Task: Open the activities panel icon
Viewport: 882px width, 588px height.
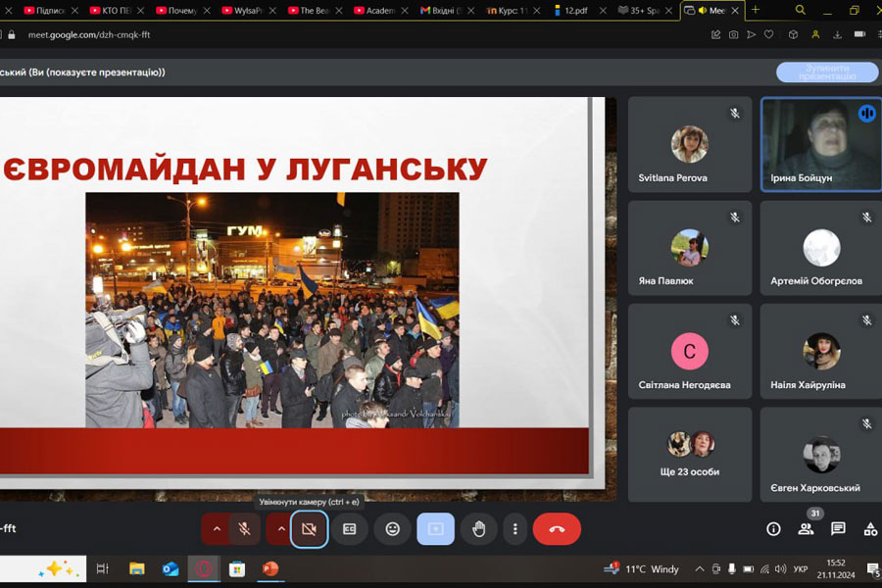Action: pyautogui.click(x=869, y=529)
